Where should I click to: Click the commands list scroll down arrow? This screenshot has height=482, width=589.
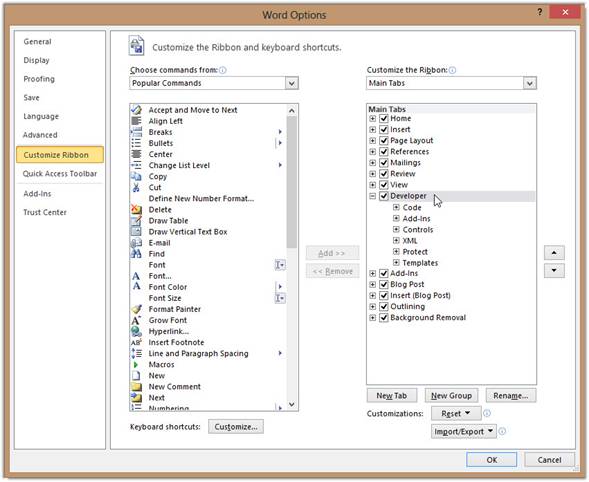[291, 405]
